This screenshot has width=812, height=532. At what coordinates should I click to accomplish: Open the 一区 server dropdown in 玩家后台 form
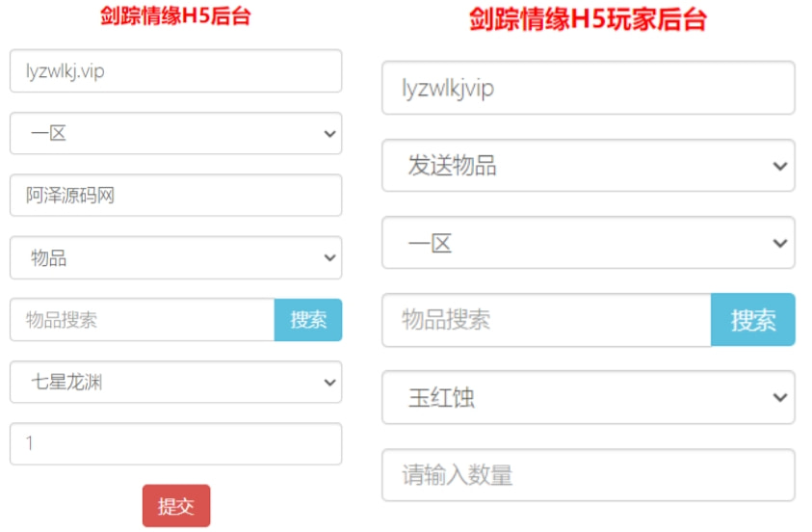(x=588, y=243)
